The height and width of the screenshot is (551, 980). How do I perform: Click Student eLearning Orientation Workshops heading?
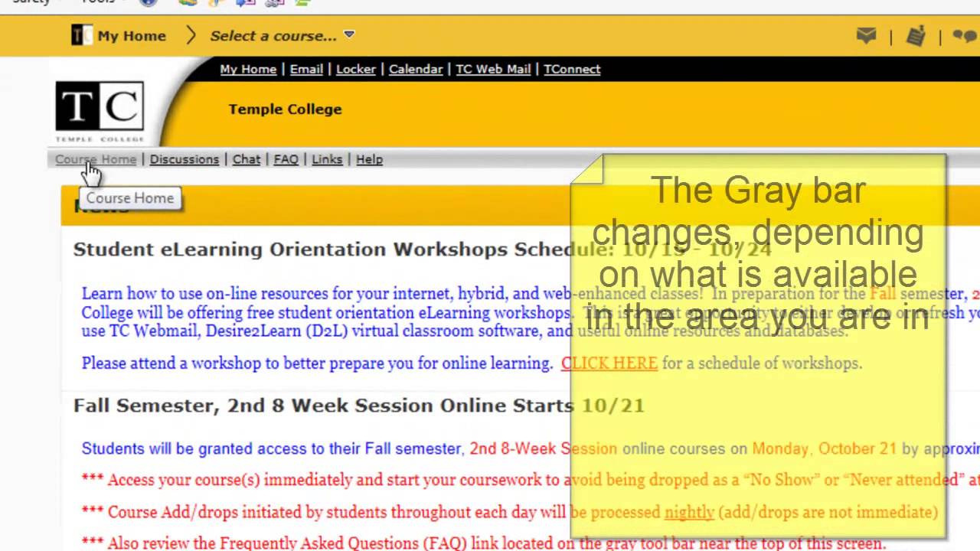click(x=423, y=249)
